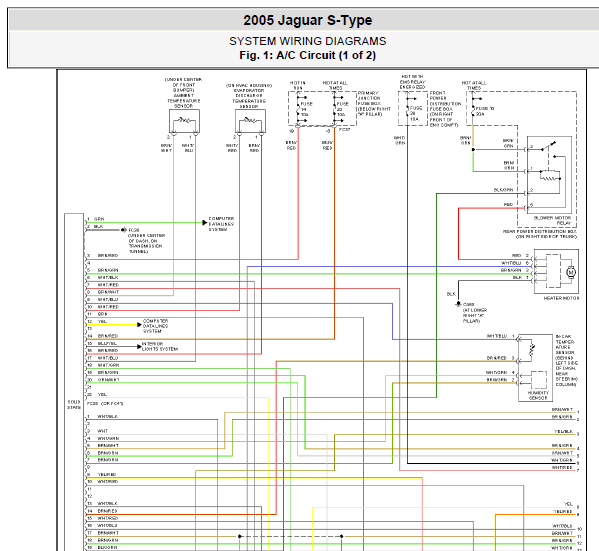Click the yellow arrow to Computer Data Lines System
Screen dimensions: 599x551
(x=139, y=325)
